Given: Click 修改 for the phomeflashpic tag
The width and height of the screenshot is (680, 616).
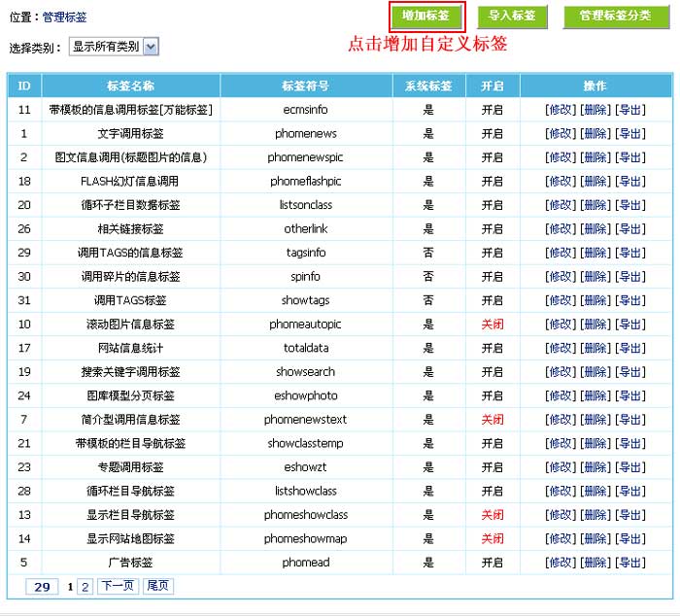Looking at the screenshot, I should click(560, 181).
